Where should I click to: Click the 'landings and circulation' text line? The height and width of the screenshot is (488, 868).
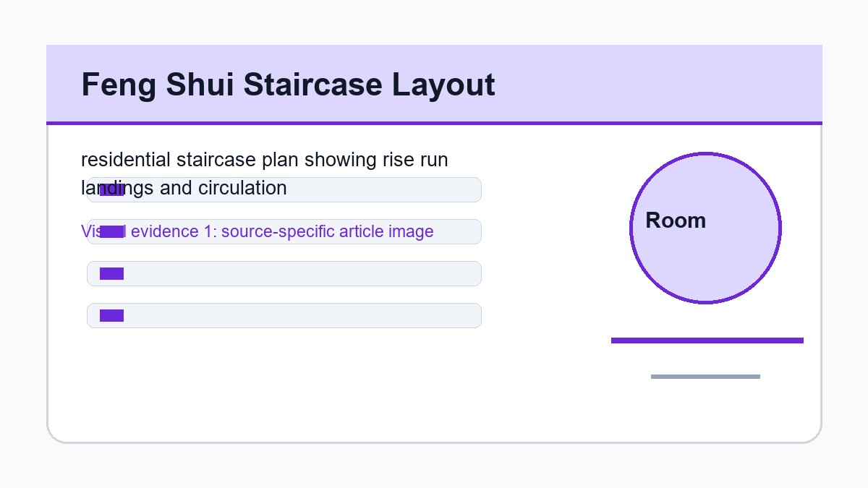[x=184, y=188]
